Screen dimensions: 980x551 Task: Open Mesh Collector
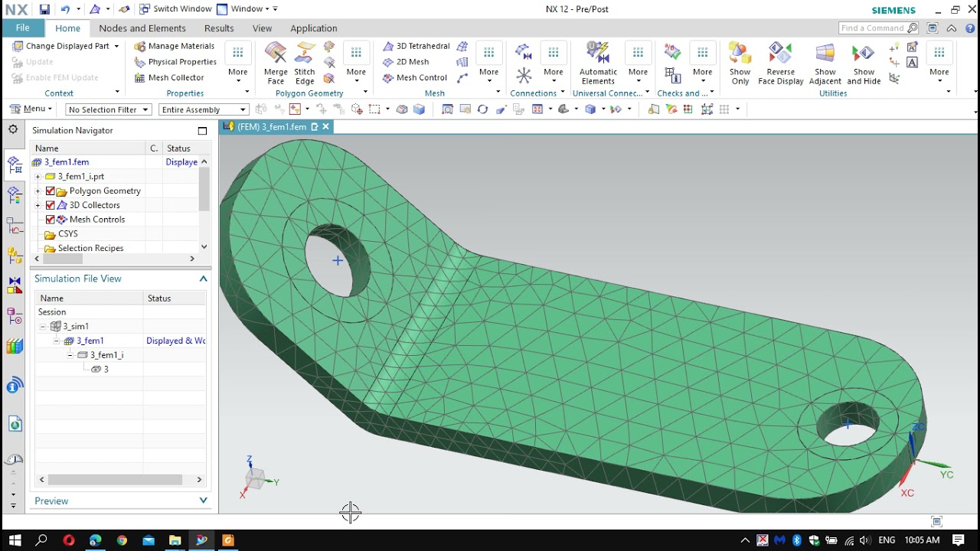168,77
